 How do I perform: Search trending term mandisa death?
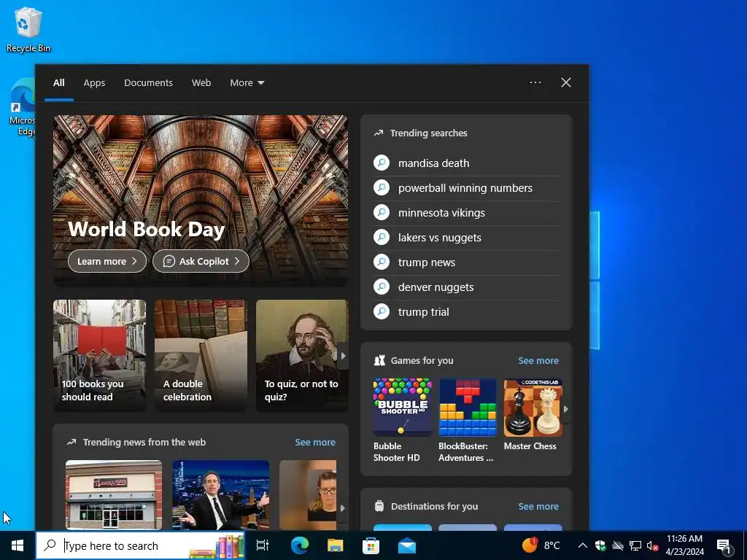tap(466, 163)
